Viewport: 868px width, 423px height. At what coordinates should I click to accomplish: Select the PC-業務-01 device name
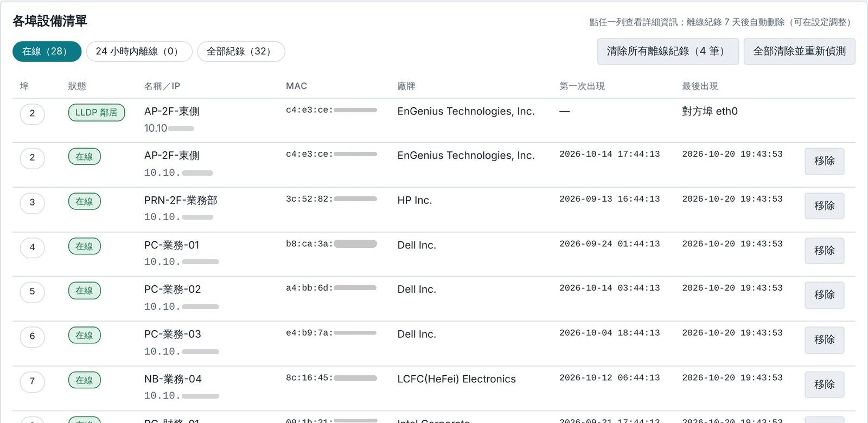pyautogui.click(x=171, y=245)
